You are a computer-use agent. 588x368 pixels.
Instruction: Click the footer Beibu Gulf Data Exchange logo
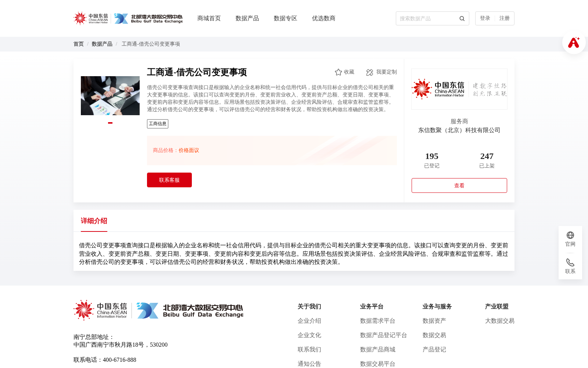coord(190,311)
